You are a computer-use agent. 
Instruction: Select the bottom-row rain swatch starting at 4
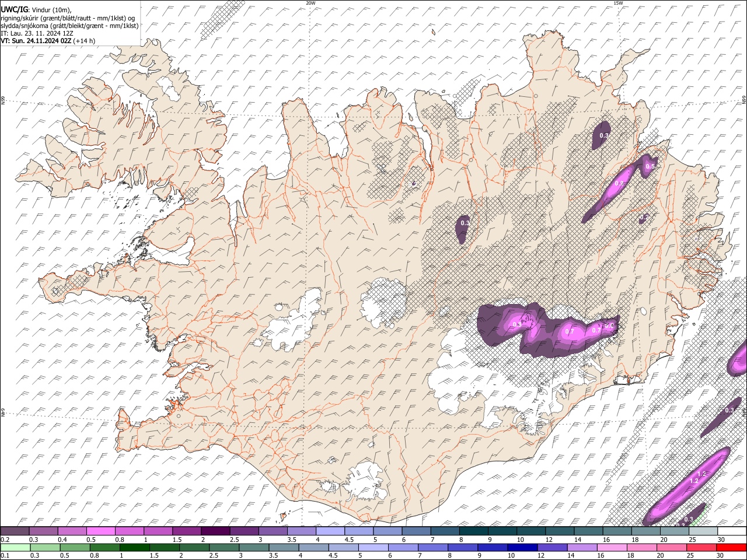tap(313, 547)
